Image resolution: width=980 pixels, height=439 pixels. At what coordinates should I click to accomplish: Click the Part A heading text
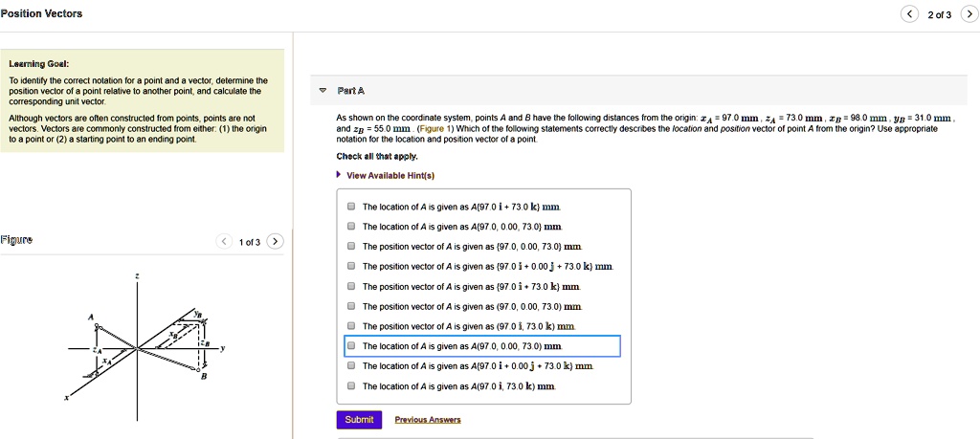click(x=350, y=91)
